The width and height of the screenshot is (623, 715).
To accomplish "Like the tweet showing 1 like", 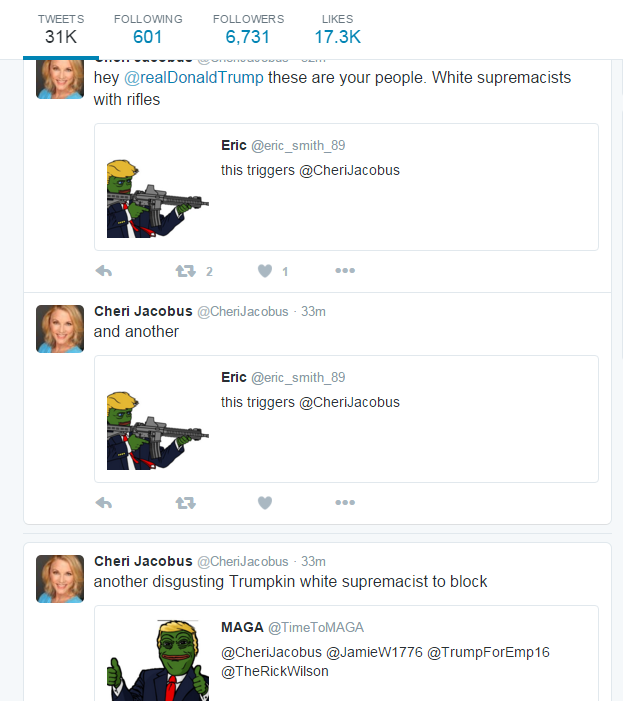I will pos(265,271).
